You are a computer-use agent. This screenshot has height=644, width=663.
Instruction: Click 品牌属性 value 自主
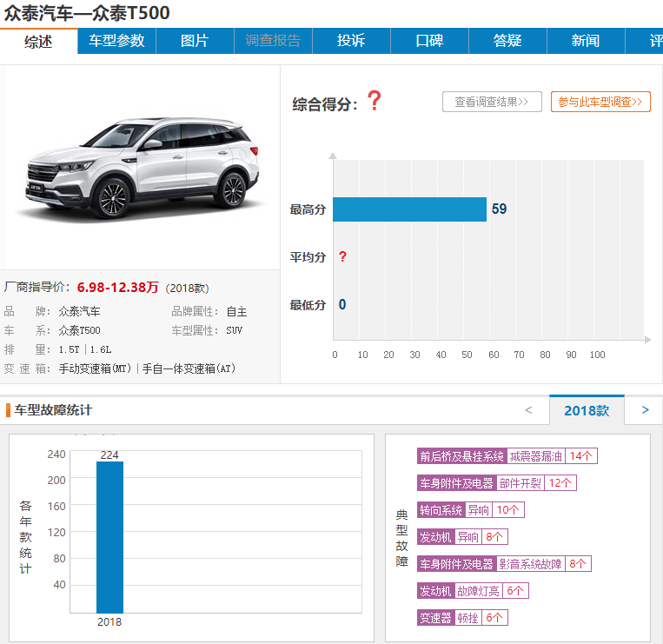tap(236, 312)
